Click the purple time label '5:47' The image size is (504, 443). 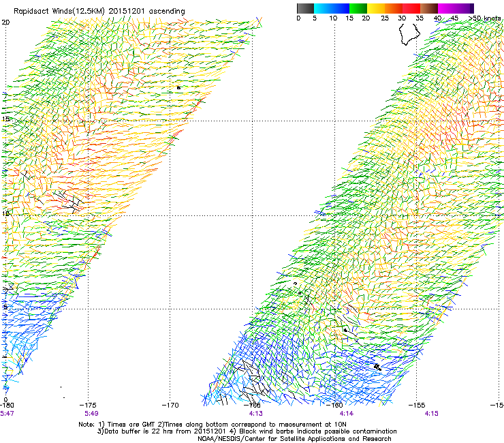tap(7, 414)
